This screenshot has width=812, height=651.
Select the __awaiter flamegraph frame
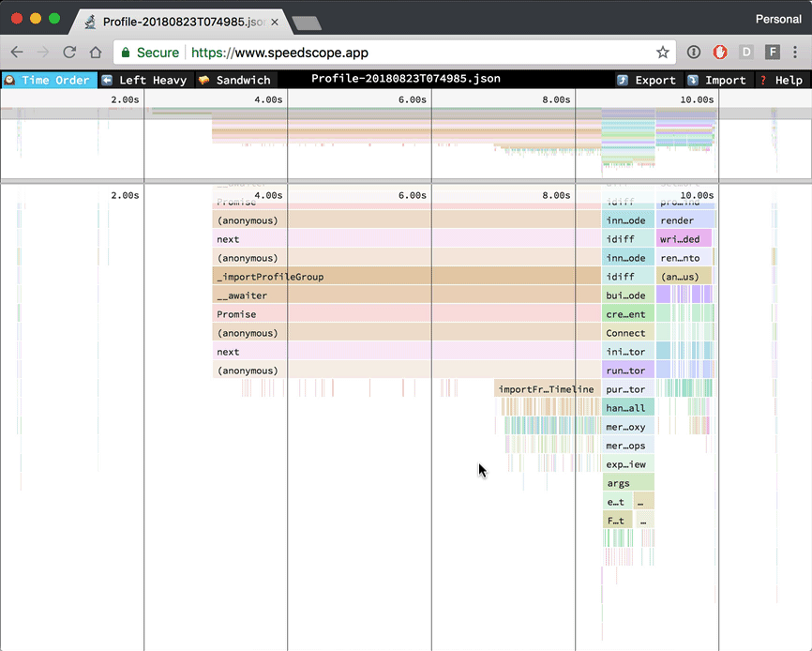[x=407, y=295]
